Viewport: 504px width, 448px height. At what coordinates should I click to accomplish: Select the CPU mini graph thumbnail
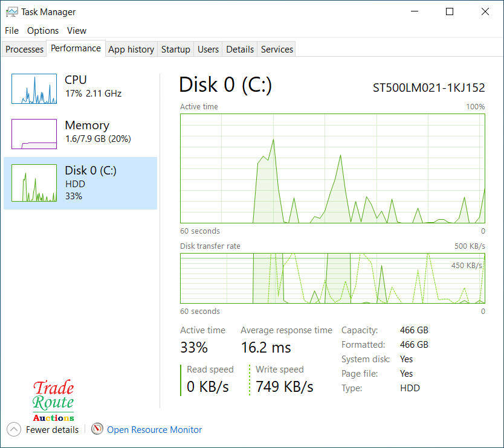(x=34, y=89)
